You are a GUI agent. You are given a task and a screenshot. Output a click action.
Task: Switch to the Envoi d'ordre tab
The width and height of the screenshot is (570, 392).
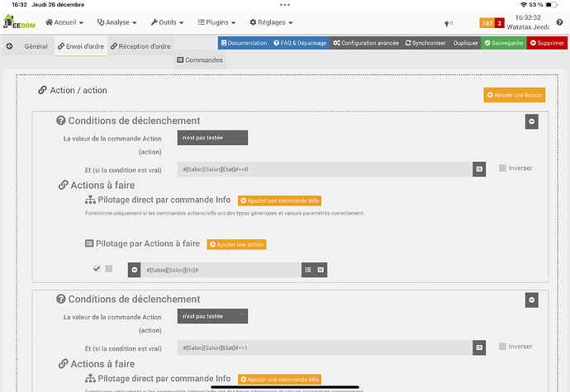pos(81,46)
